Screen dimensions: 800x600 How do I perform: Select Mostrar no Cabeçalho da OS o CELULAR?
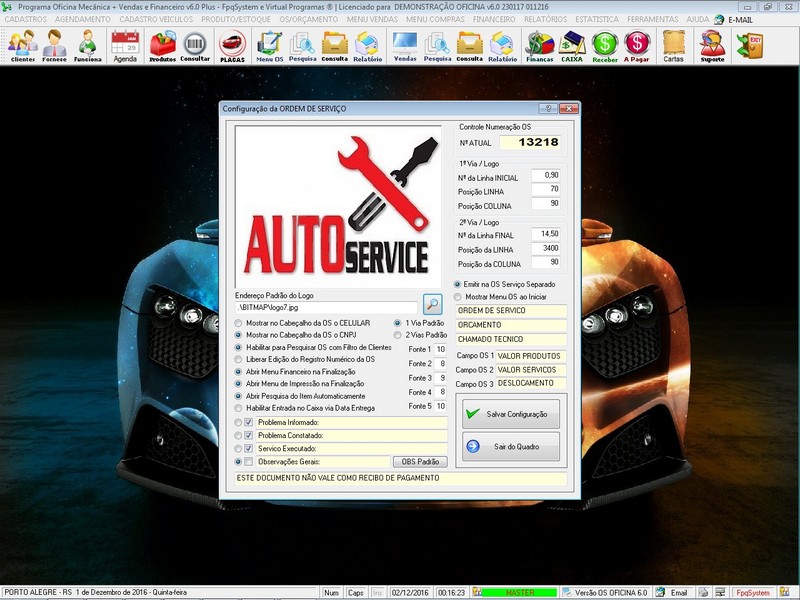tap(238, 323)
